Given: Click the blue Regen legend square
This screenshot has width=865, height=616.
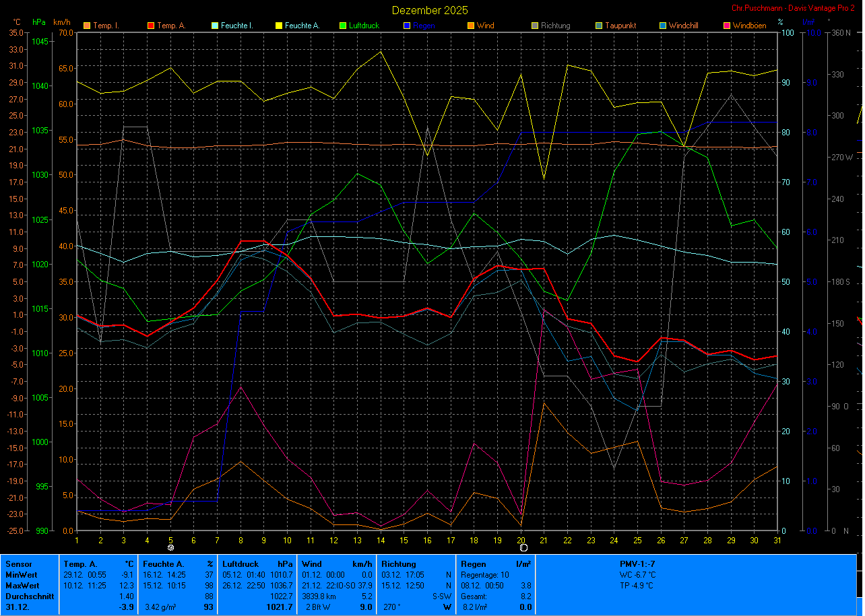Looking at the screenshot, I should [x=406, y=26].
